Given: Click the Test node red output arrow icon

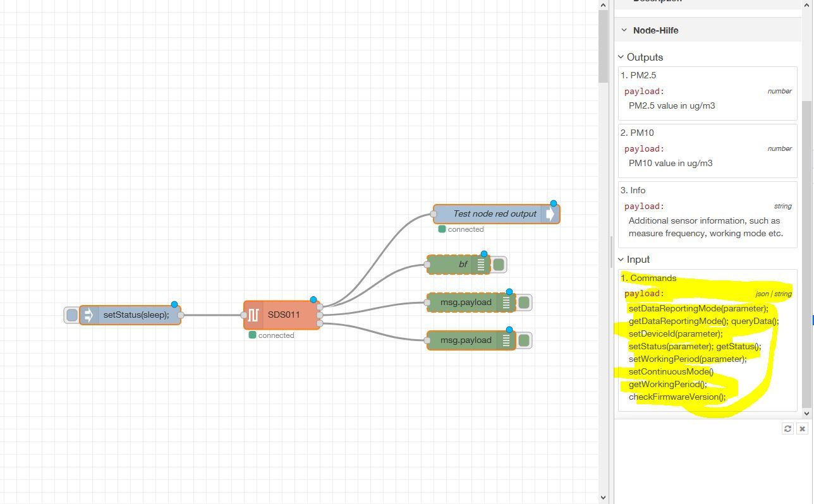Looking at the screenshot, I should 550,214.
